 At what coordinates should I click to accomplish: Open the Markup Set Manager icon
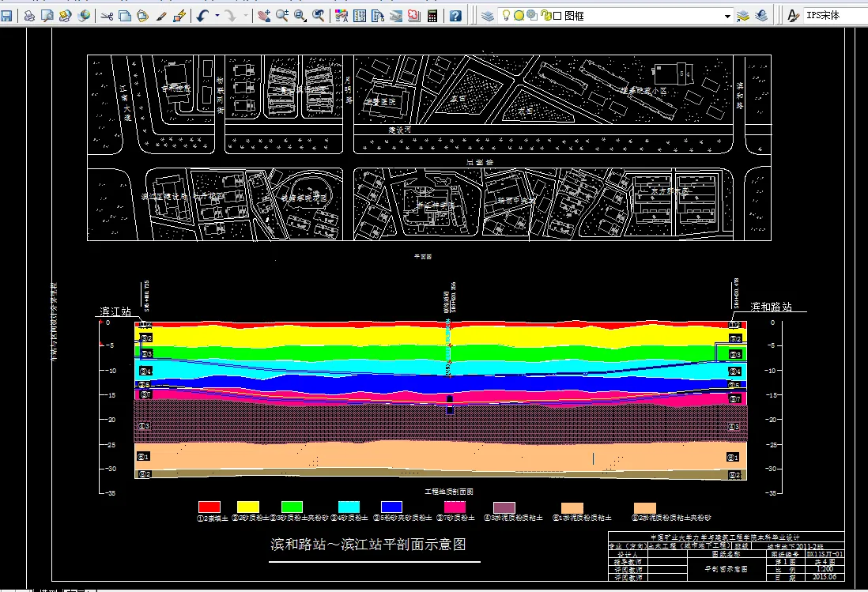414,16
